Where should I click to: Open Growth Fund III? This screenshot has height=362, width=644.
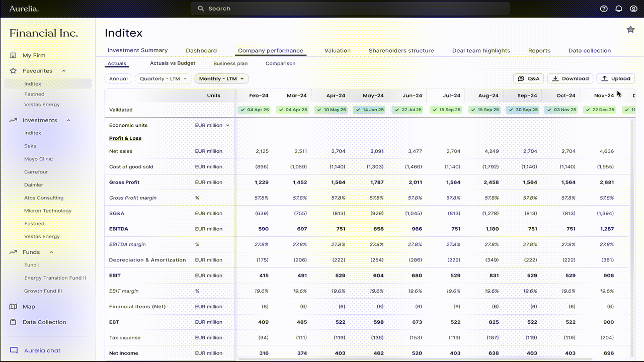click(x=43, y=291)
